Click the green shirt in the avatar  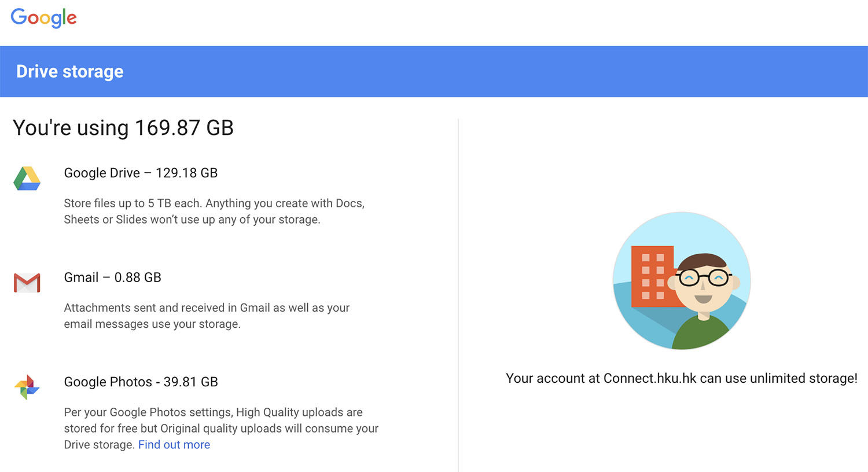pyautogui.click(x=702, y=333)
